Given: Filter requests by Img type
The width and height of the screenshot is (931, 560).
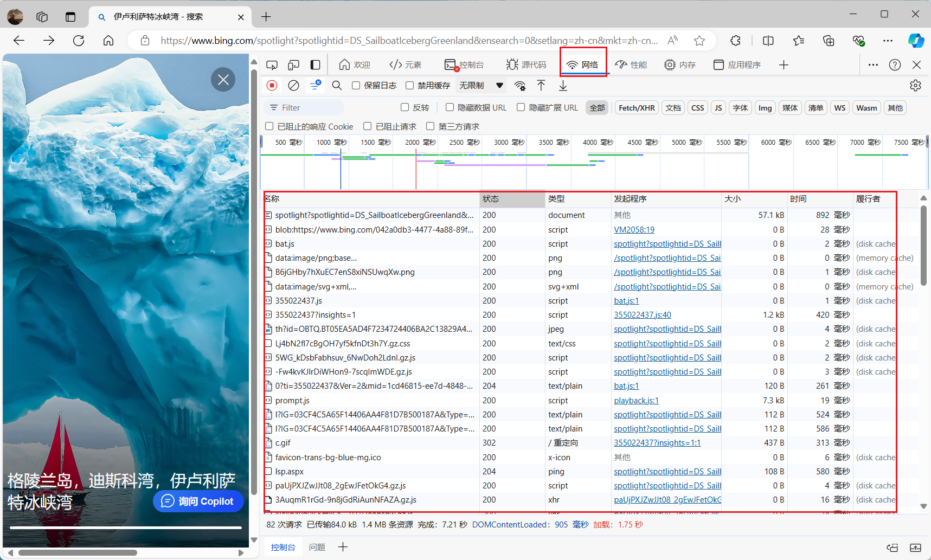Looking at the screenshot, I should click(x=765, y=108).
